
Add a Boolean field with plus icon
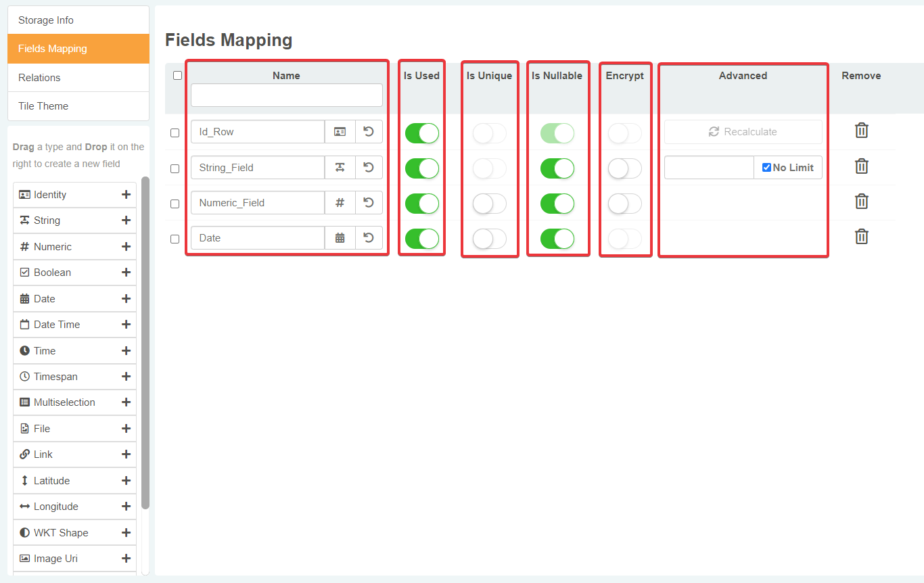(126, 273)
